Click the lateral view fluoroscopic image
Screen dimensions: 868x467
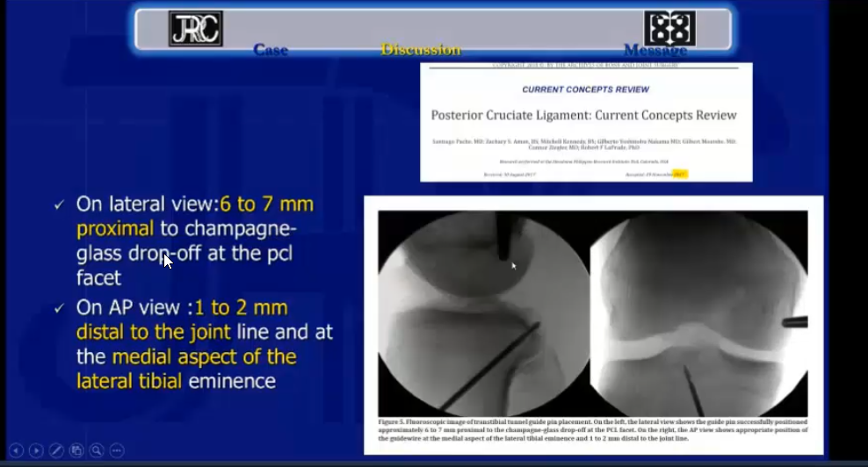click(x=483, y=313)
